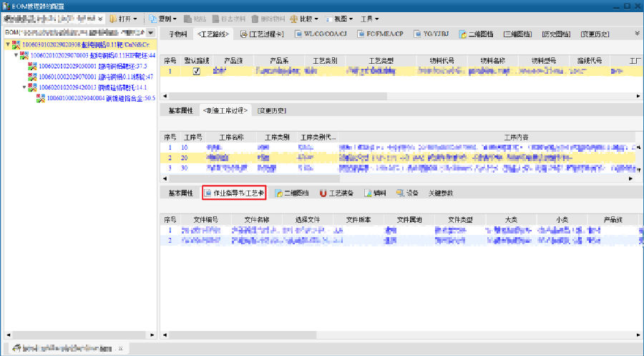The height and width of the screenshot is (356, 644).
Task: Click the greyed 删除物料 trash icon
Action: point(255,19)
